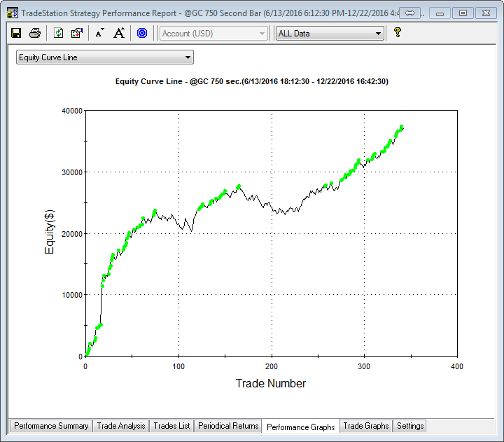Increase font size with large A icon
Screen dimensions: 504x442
pos(119,33)
